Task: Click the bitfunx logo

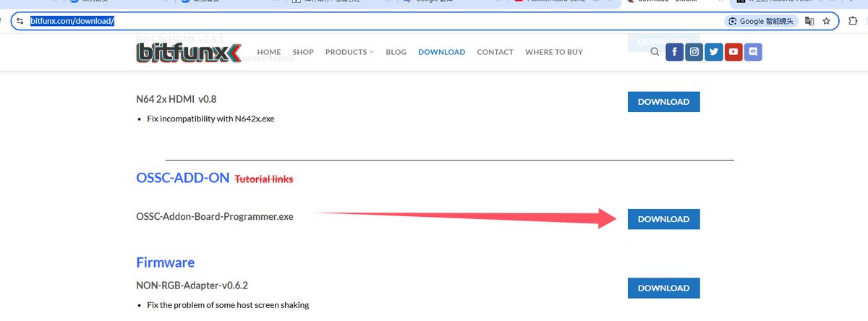Action: tap(187, 52)
